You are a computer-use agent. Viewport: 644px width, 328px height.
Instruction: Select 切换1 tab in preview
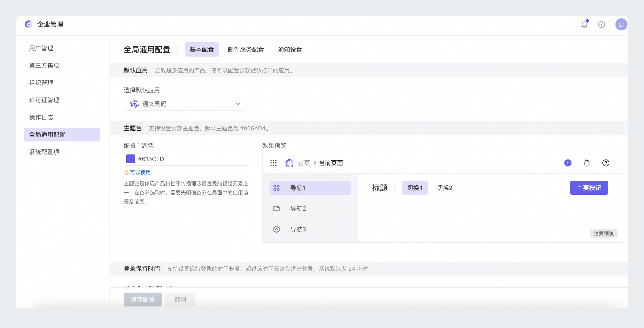tap(415, 188)
